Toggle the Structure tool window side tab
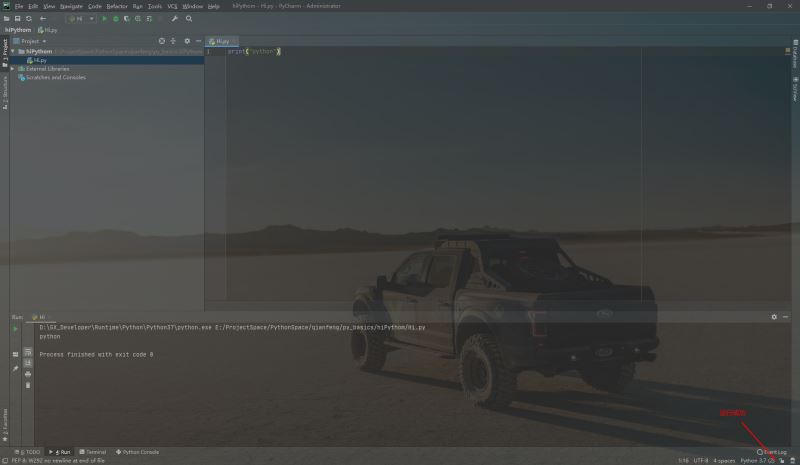 point(5,93)
